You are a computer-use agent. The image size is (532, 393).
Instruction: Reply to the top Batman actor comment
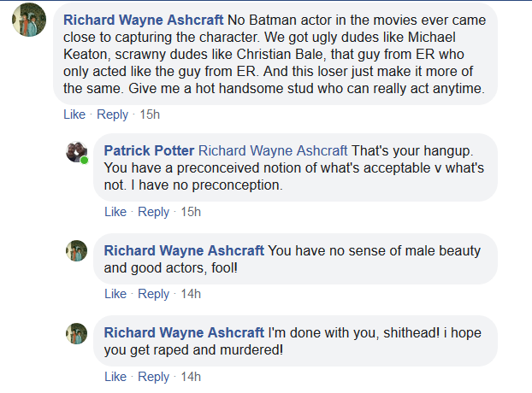pyautogui.click(x=112, y=114)
